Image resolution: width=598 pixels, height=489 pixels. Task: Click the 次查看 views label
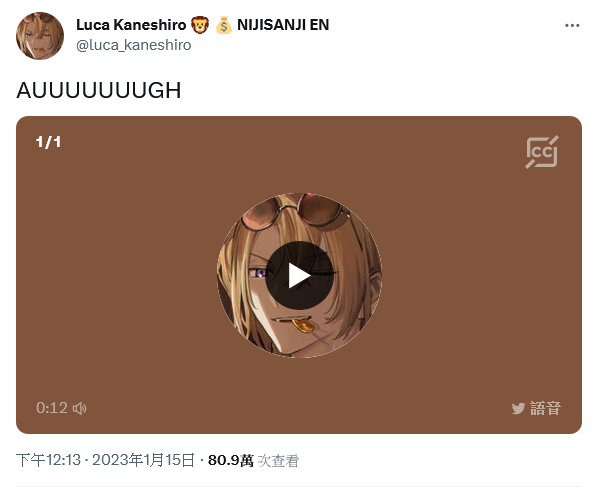pyautogui.click(x=278, y=461)
